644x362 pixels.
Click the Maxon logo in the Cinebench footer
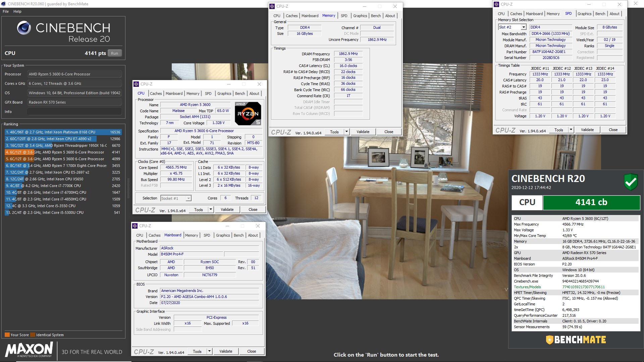pyautogui.click(x=29, y=350)
